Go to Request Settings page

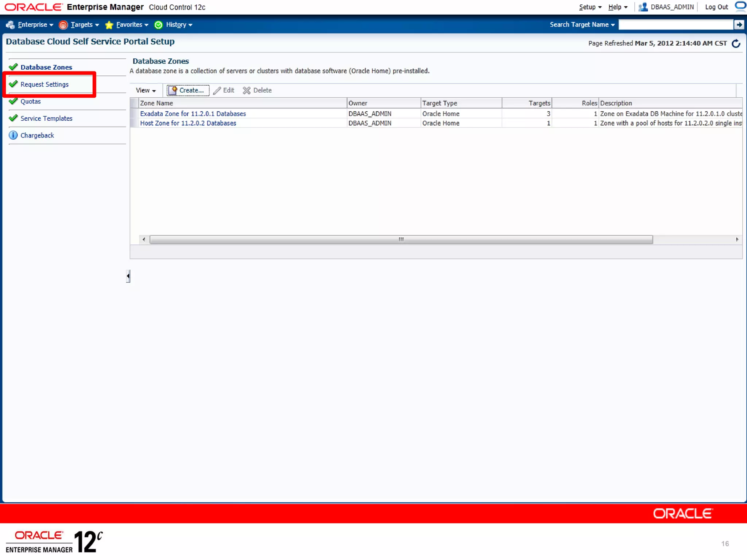click(44, 84)
